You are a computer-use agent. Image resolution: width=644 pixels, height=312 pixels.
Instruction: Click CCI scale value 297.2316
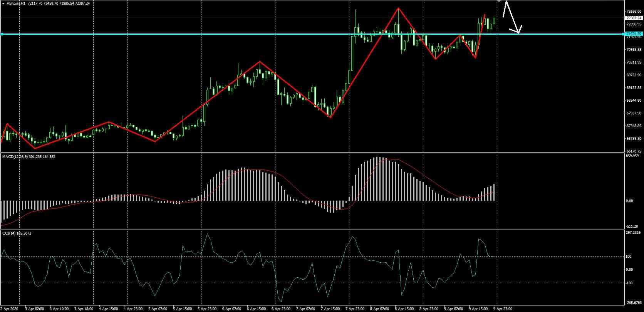click(x=633, y=233)
